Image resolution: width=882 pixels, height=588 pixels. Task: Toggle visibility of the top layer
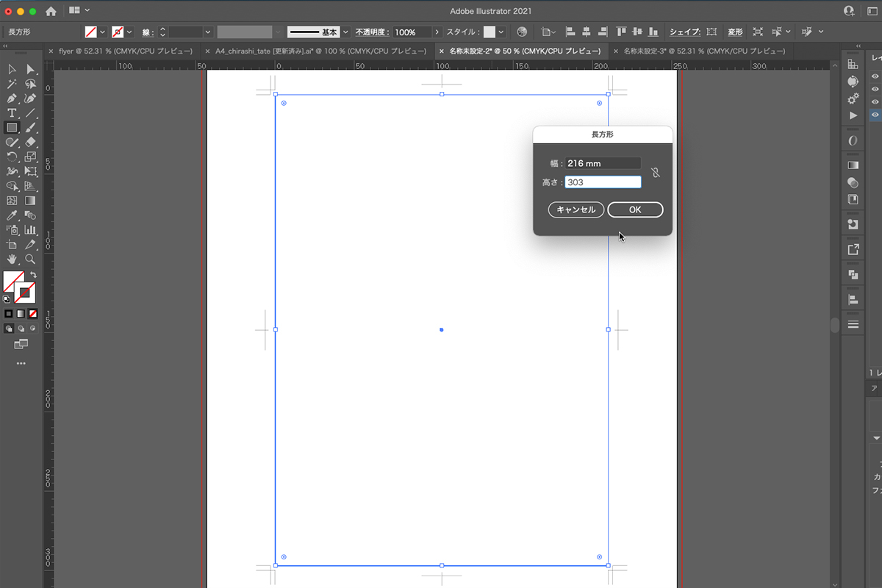click(x=875, y=76)
